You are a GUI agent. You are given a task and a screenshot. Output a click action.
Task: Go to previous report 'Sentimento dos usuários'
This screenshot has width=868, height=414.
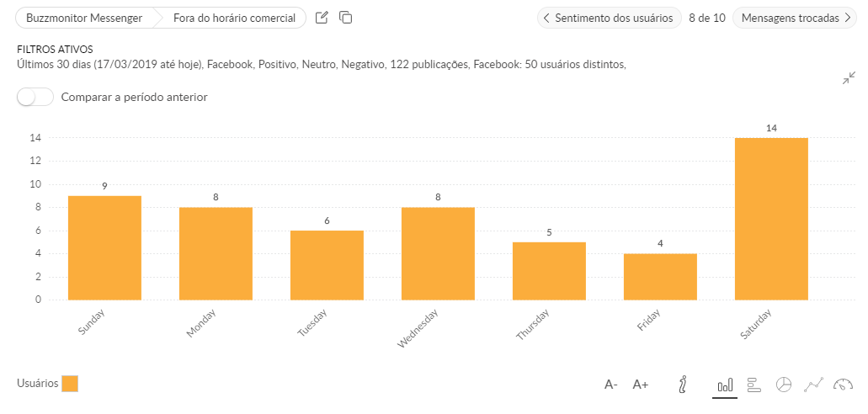(x=609, y=18)
